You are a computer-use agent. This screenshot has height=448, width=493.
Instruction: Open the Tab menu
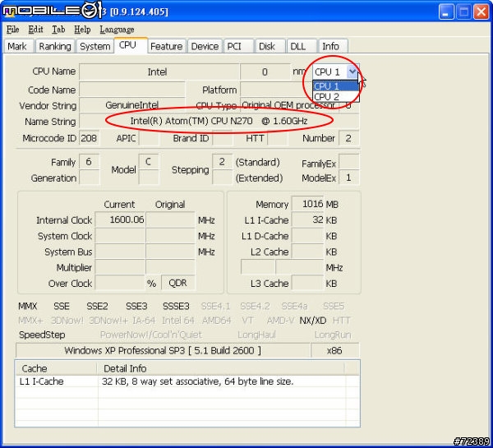[x=58, y=30]
